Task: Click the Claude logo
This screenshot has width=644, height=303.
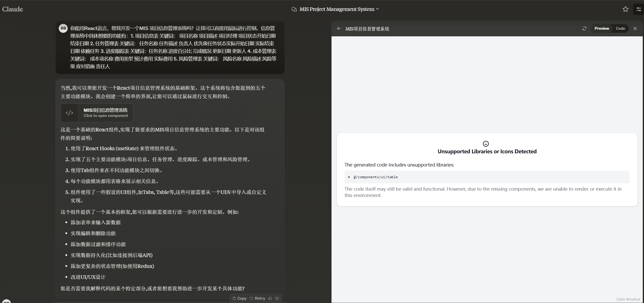Action: [x=12, y=9]
